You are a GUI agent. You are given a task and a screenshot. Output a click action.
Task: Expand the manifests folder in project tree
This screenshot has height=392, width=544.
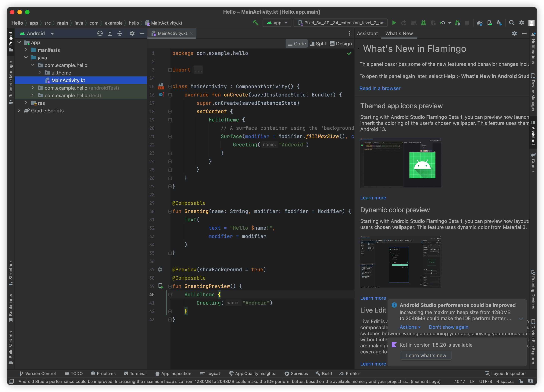coord(26,50)
